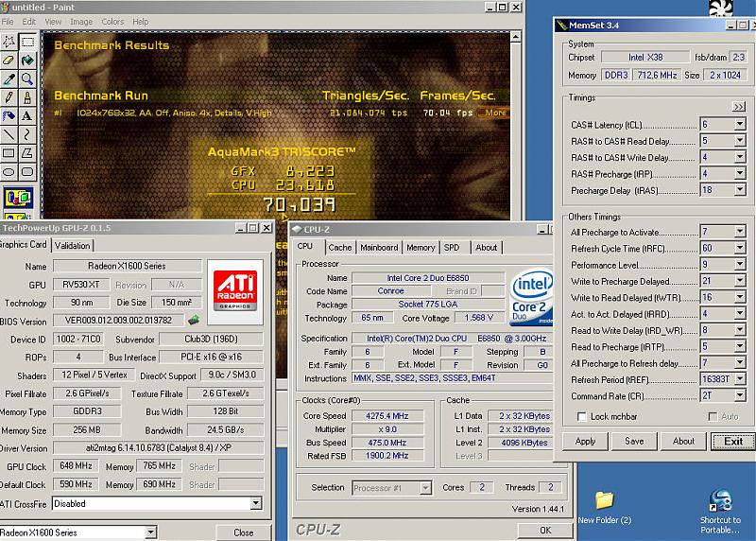756x541 pixels.
Task: Select the Brush tool in Paint
Action: click(x=27, y=97)
